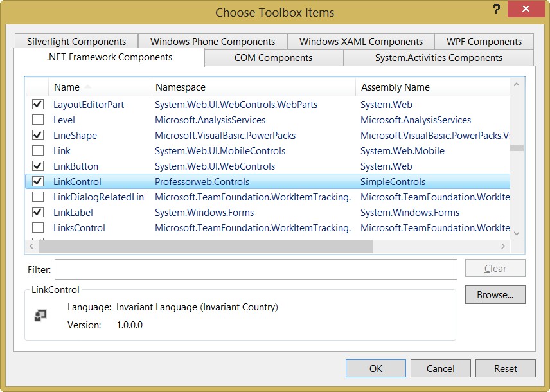Open the System.Activities Components tab
The height and width of the screenshot is (392, 550).
click(x=439, y=58)
